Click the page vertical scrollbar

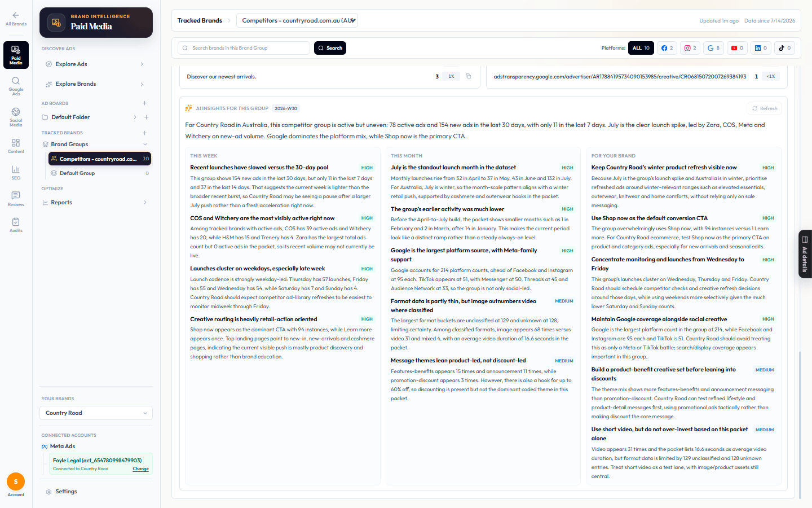800,424
